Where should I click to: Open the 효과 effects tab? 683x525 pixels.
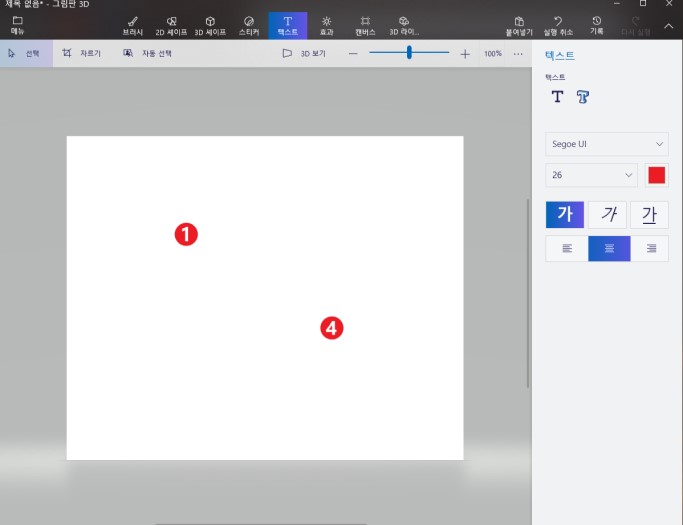326,26
